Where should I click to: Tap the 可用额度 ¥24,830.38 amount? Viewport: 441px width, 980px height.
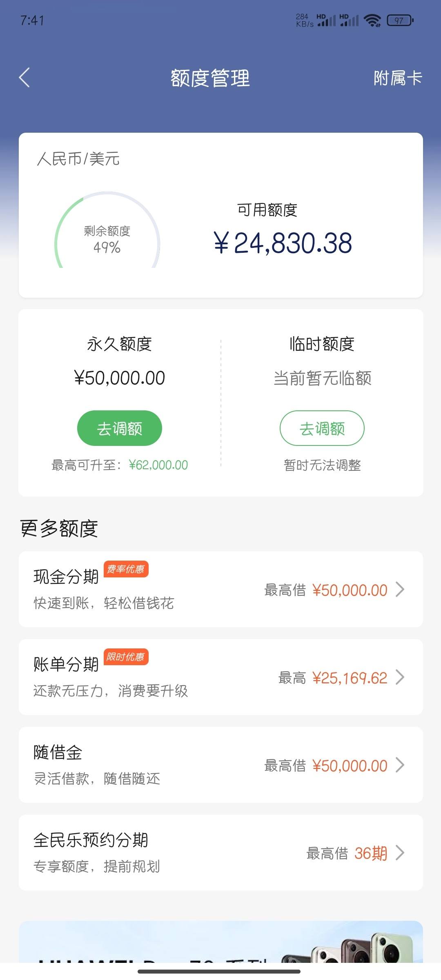pyautogui.click(x=283, y=243)
